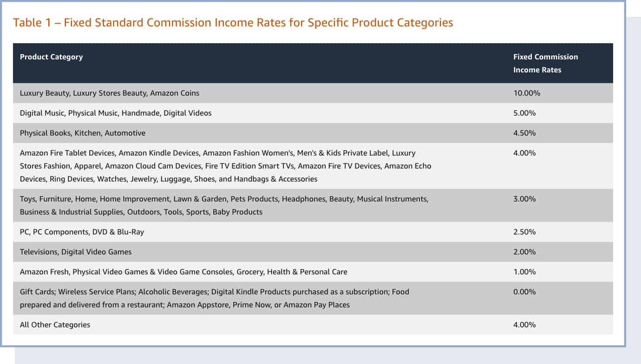The width and height of the screenshot is (641, 364).
Task: Select the 0.00% rate value
Action: tap(524, 292)
